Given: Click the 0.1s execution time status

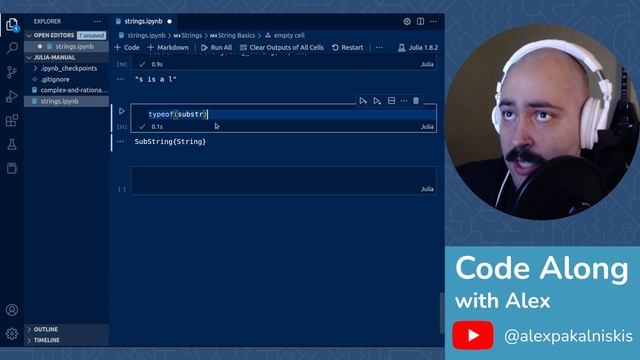Looking at the screenshot, I should pyautogui.click(x=157, y=127).
